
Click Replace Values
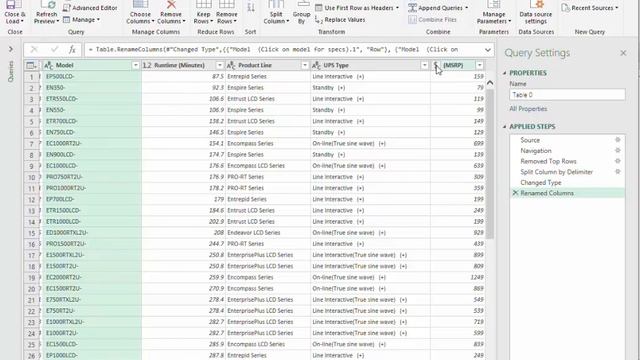[x=340, y=20]
